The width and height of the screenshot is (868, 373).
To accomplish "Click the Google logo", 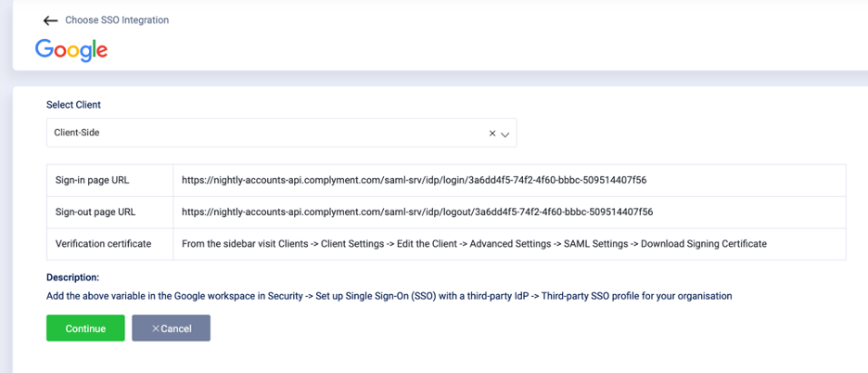I will (71, 50).
